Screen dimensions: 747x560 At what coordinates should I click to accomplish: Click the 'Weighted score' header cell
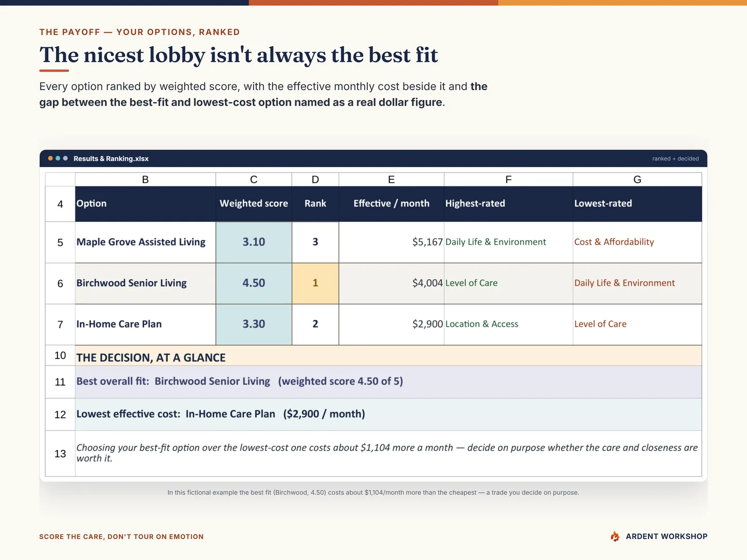point(254,204)
